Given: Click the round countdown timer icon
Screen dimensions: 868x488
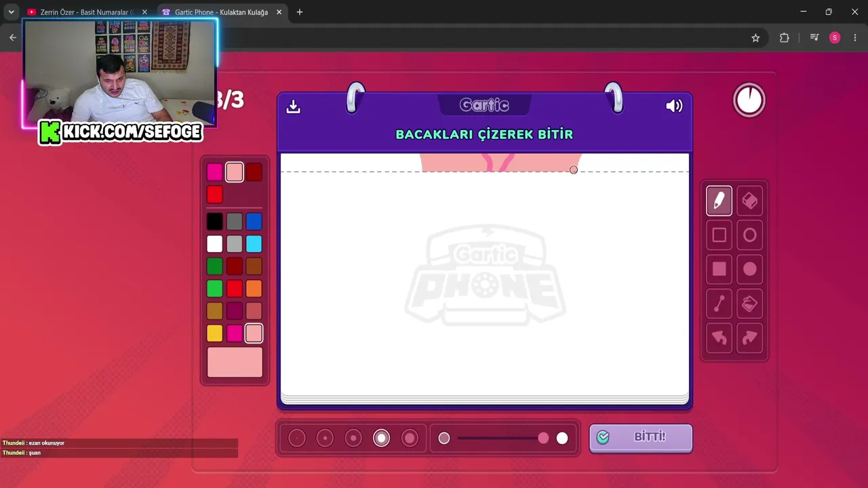Looking at the screenshot, I should click(749, 100).
